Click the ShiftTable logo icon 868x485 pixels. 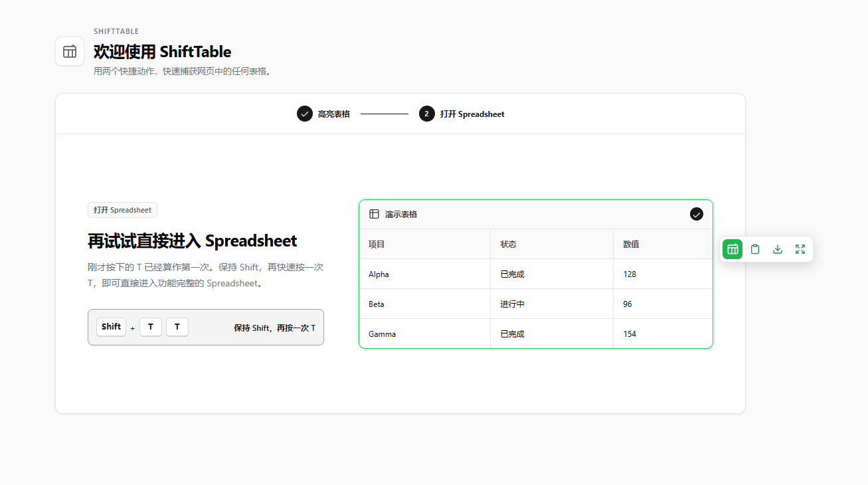pos(70,51)
